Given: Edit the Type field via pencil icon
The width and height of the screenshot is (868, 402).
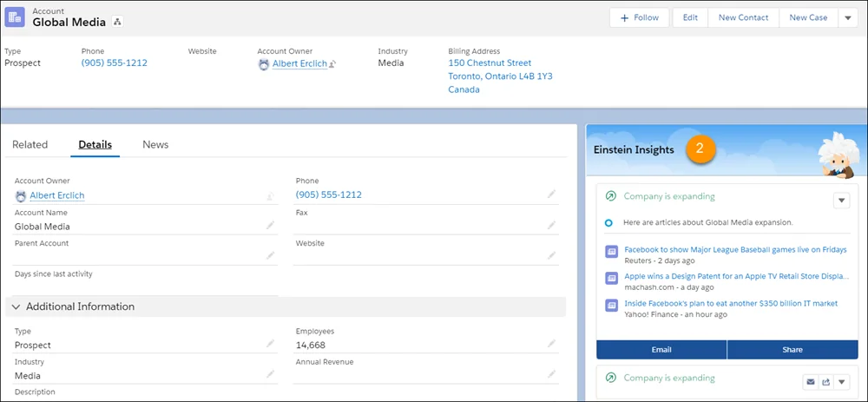Looking at the screenshot, I should click(270, 343).
